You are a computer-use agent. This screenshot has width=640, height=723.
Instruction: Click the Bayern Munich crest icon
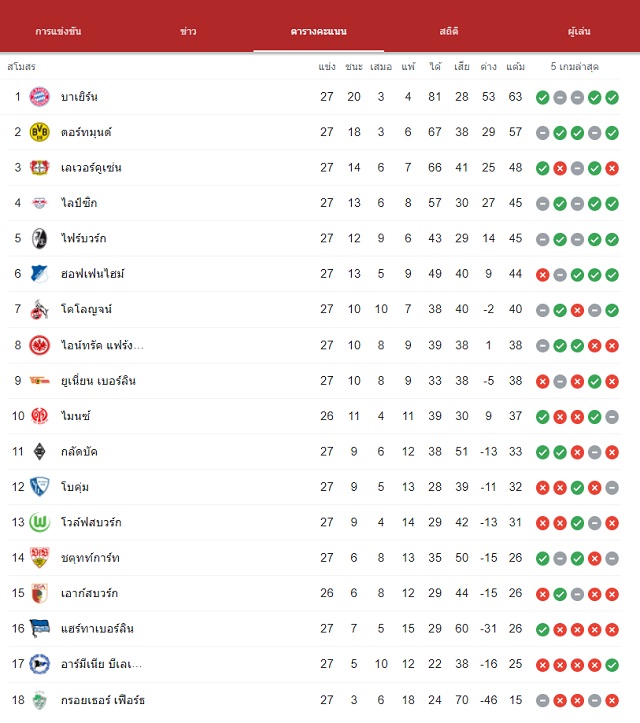(40, 97)
